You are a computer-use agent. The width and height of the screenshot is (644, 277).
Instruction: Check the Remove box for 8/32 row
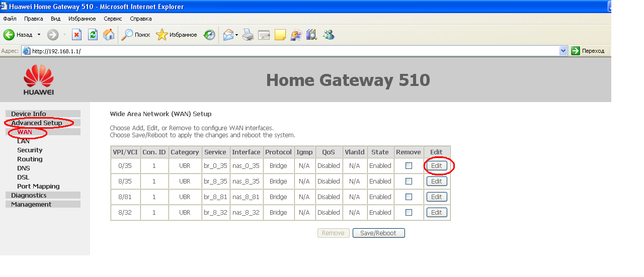[x=409, y=212]
